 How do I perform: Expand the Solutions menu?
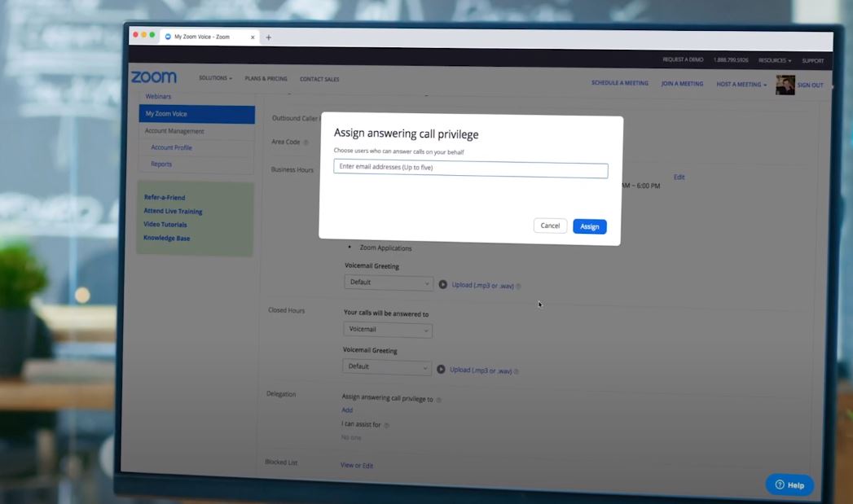tap(215, 78)
